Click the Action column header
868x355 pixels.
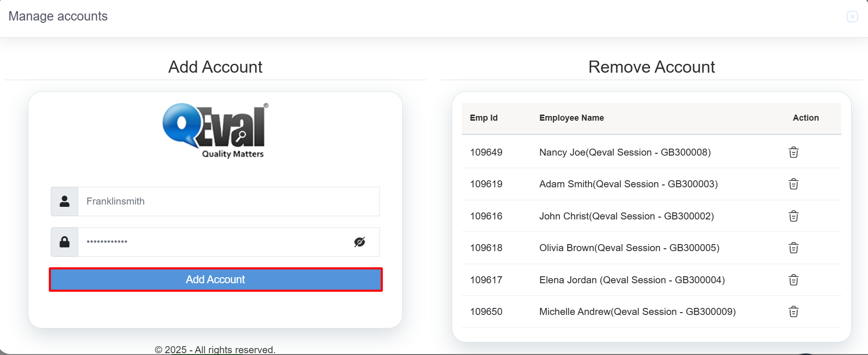[806, 118]
